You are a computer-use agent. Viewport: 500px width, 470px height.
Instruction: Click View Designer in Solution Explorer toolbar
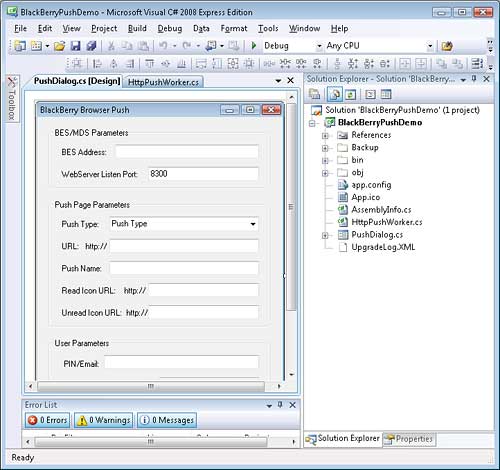[386, 95]
